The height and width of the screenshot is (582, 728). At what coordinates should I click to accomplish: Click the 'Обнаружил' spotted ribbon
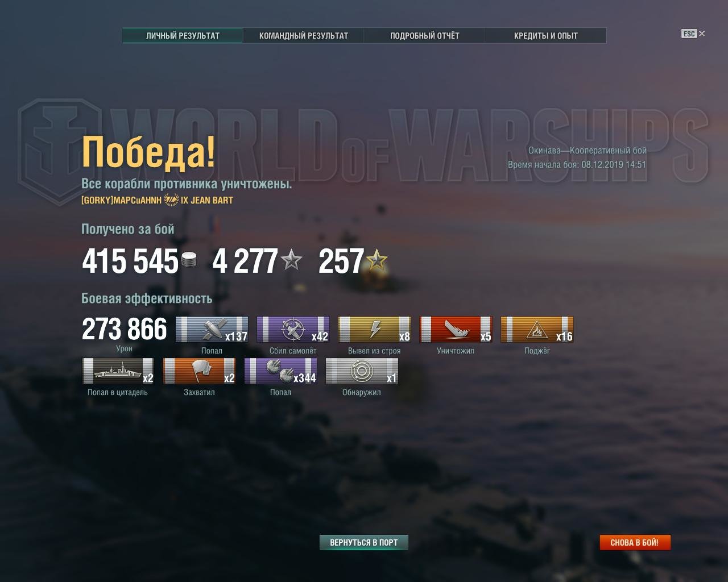362,371
